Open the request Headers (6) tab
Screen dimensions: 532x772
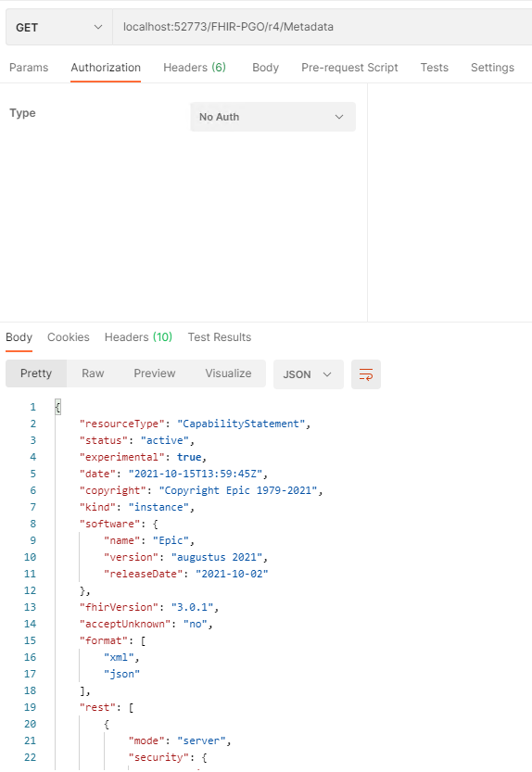tap(195, 68)
